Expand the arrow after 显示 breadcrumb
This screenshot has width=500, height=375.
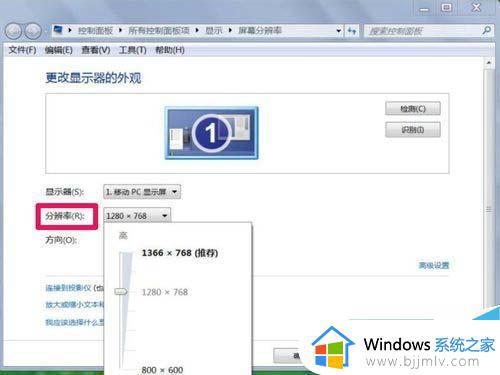[230, 31]
